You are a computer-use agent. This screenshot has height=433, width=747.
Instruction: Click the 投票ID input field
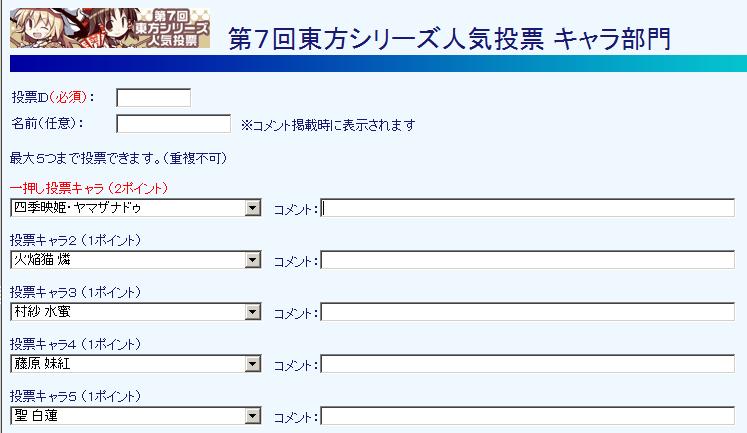click(x=153, y=98)
